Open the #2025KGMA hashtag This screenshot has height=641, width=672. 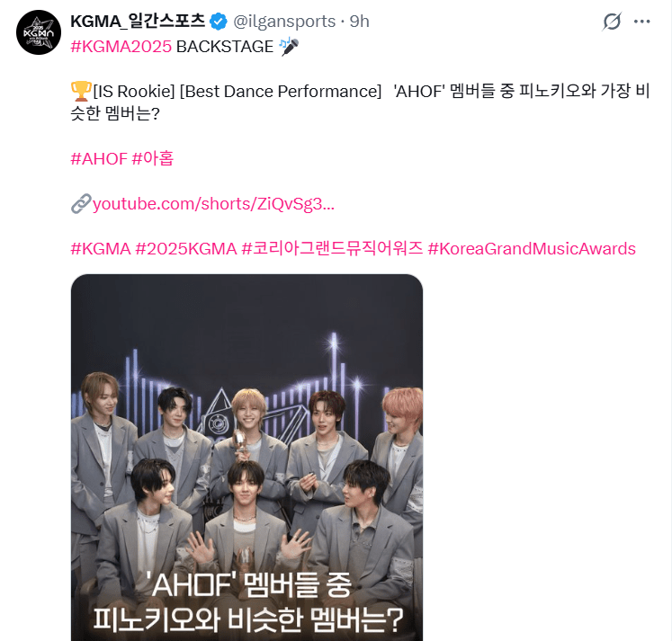point(186,249)
